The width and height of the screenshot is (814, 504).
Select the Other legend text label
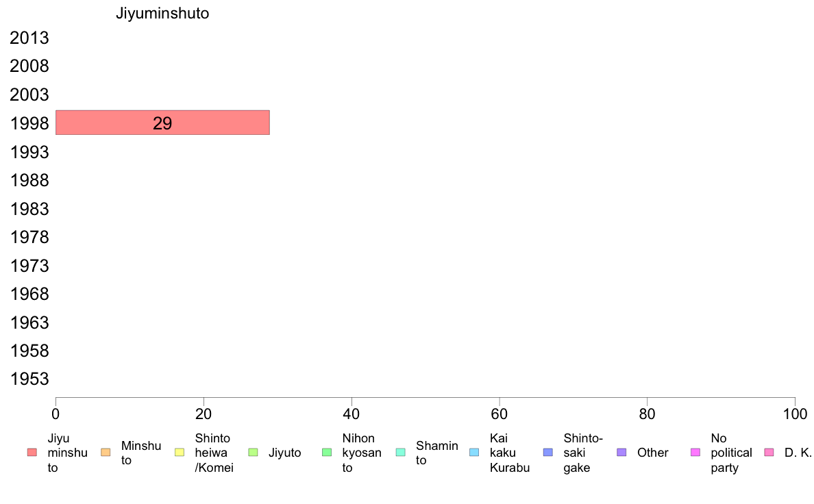pos(652,453)
